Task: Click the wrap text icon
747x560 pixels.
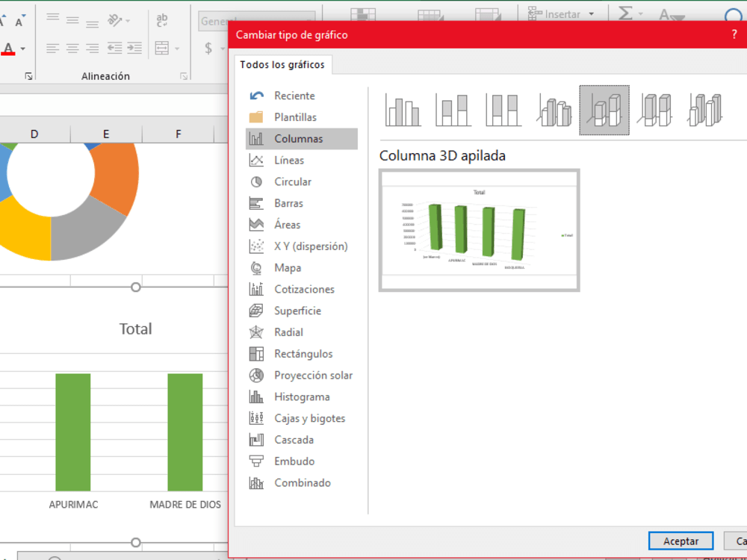Action: click(x=162, y=20)
